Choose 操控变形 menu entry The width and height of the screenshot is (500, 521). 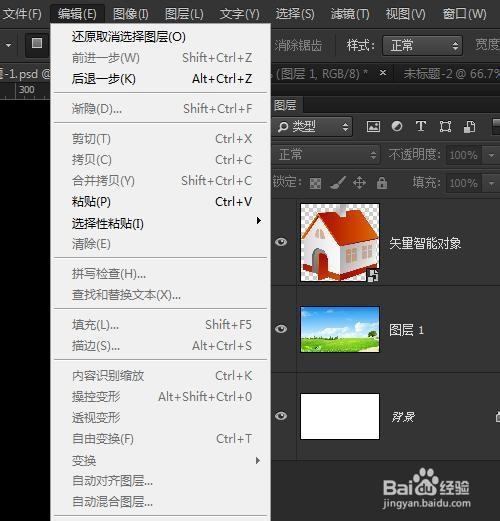pyautogui.click(x=161, y=397)
